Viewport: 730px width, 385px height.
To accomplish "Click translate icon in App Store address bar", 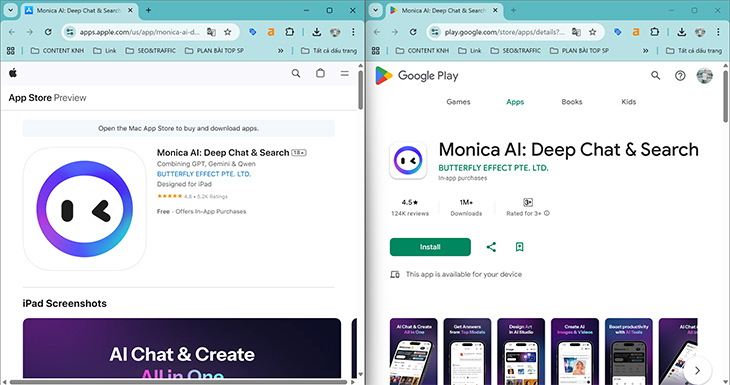I will (x=211, y=32).
